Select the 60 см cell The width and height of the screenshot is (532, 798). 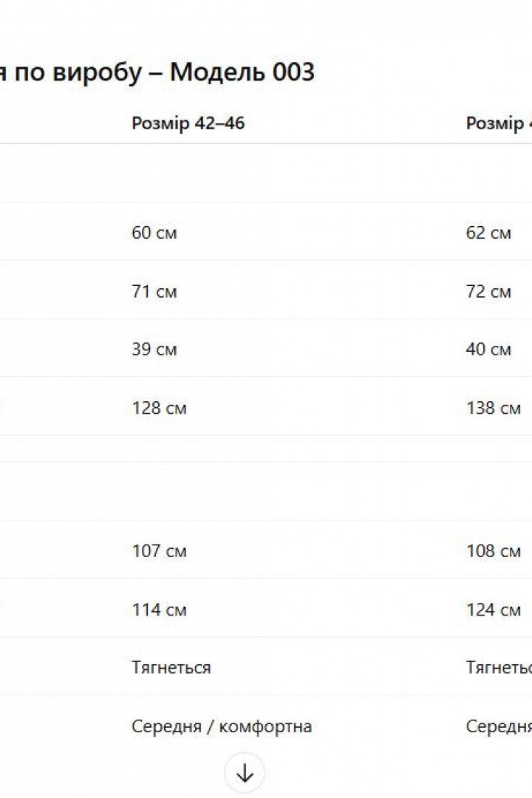click(154, 233)
